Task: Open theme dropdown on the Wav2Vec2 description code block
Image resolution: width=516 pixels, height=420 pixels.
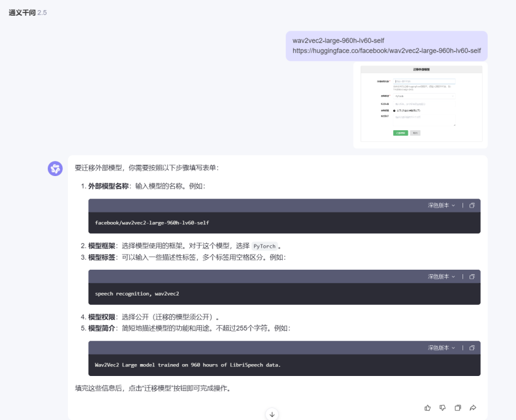Action: point(441,348)
